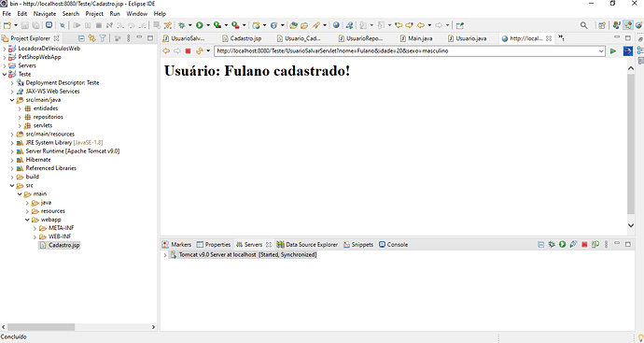
Task: Open Project Explorer view menu dots
Action: 129,38
